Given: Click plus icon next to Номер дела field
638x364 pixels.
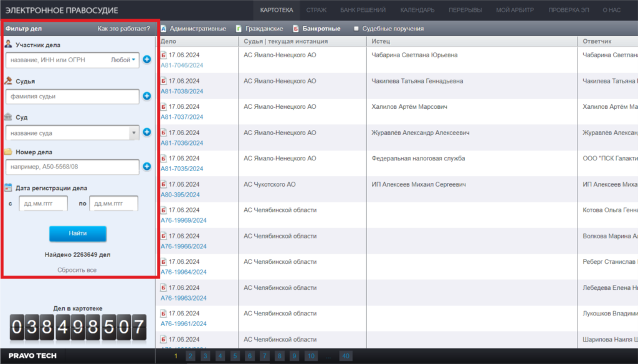Looking at the screenshot, I should coord(147,167).
